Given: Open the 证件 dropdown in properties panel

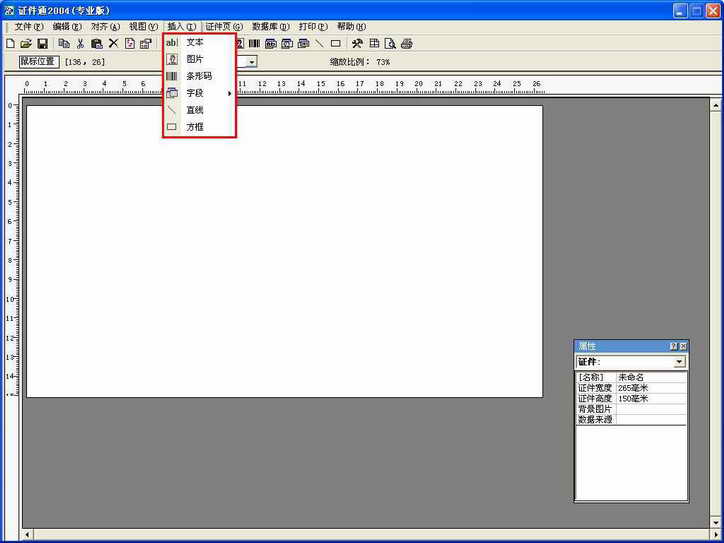Looking at the screenshot, I should [680, 362].
